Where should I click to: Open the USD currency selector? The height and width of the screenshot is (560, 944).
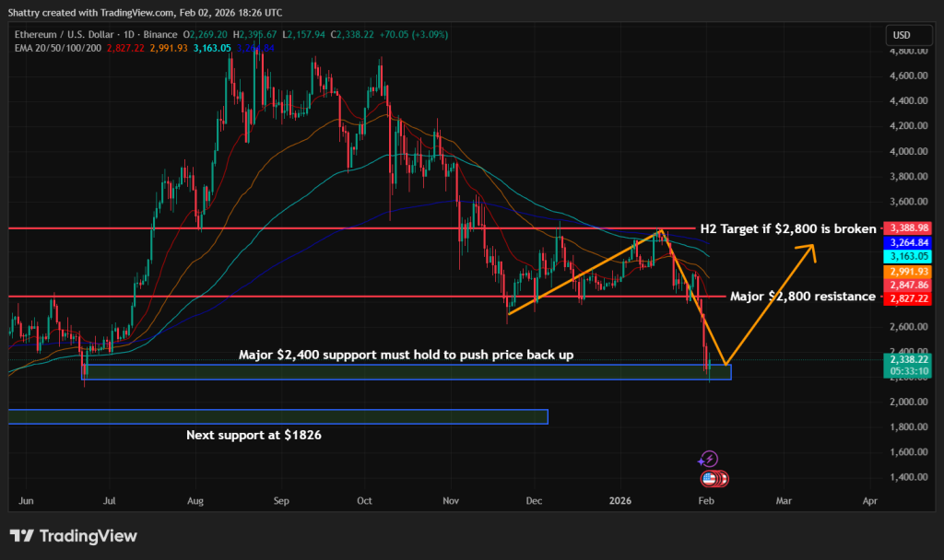(907, 34)
